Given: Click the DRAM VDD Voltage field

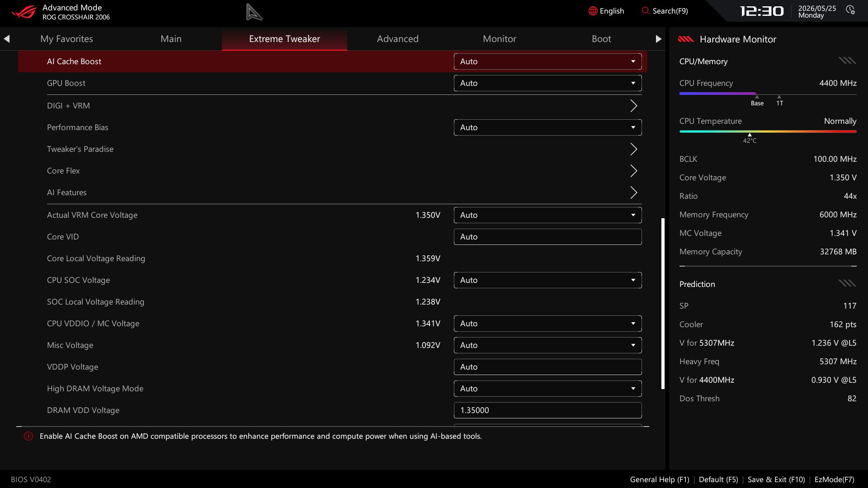Looking at the screenshot, I should [547, 410].
